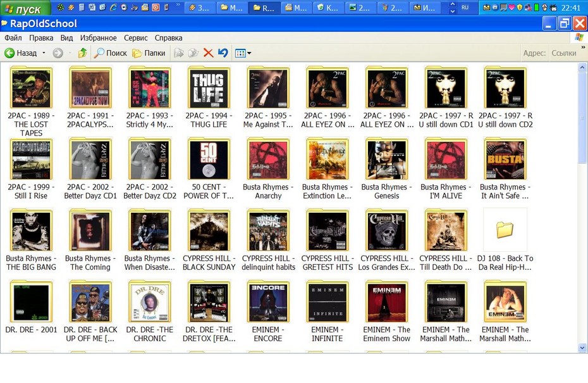This screenshot has width=588, height=383.
Task: Open the Поиск search pane
Action: pos(110,53)
